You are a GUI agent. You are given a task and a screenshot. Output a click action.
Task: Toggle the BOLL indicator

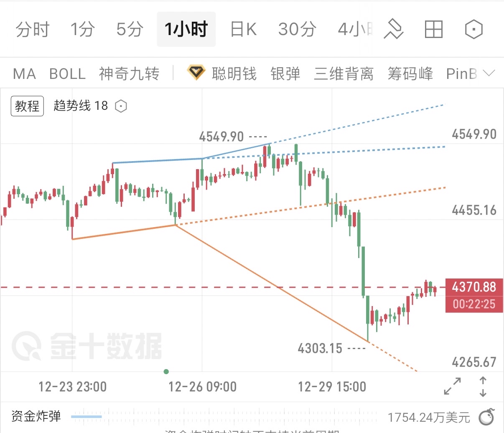(67, 73)
